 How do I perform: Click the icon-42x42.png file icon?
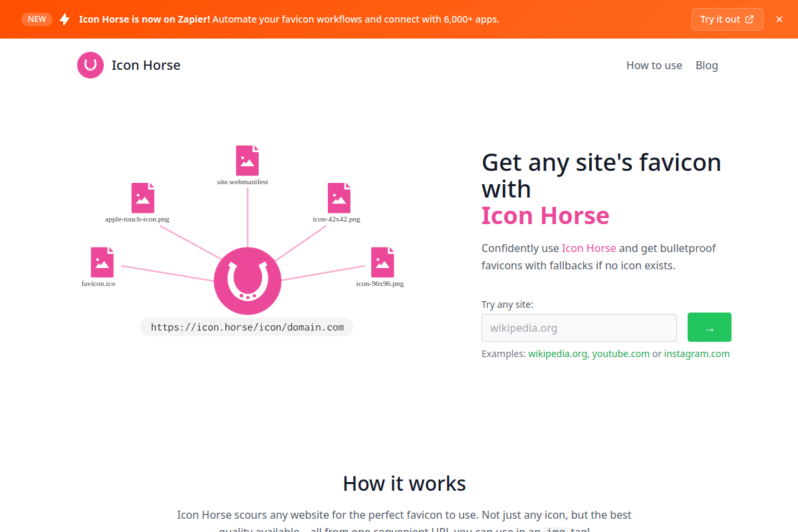(x=339, y=198)
